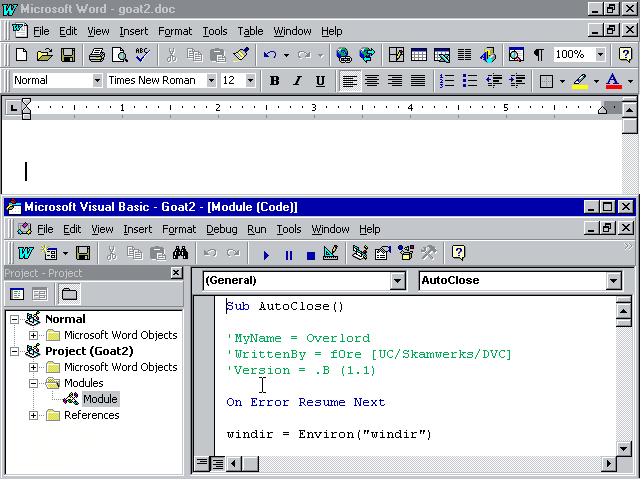Toggle Underline formatting button

click(320, 81)
